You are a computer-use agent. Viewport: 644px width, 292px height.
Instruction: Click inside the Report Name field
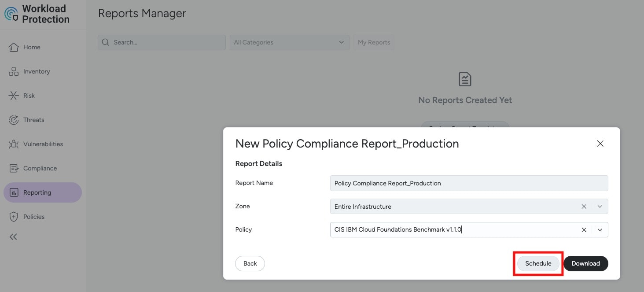[468, 183]
